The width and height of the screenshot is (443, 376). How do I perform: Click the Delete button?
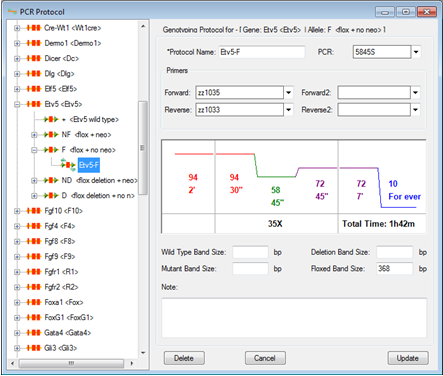184,358
